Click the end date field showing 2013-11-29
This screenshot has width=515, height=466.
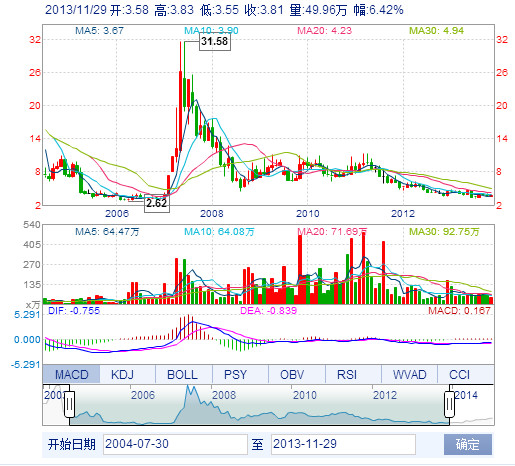(343, 444)
